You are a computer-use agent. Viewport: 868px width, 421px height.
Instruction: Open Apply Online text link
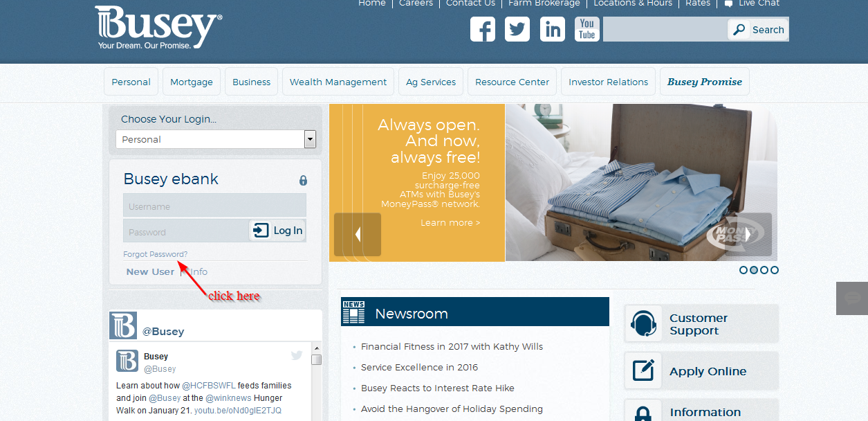point(708,372)
